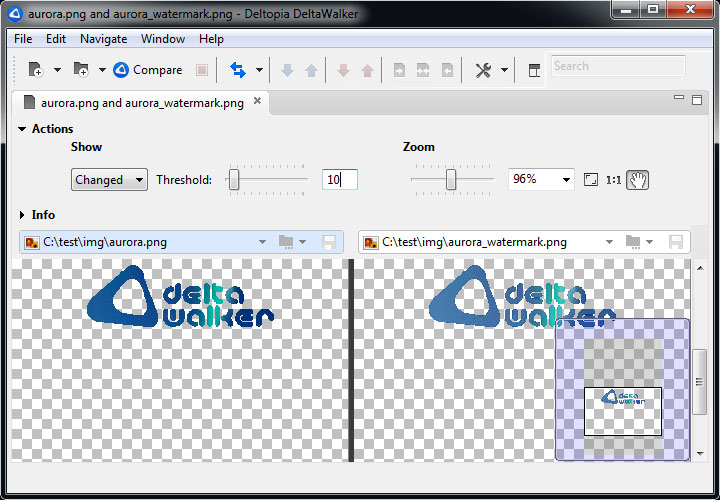Open the aurora.png path history dropdown
This screenshot has height=500, width=720.
click(x=262, y=242)
